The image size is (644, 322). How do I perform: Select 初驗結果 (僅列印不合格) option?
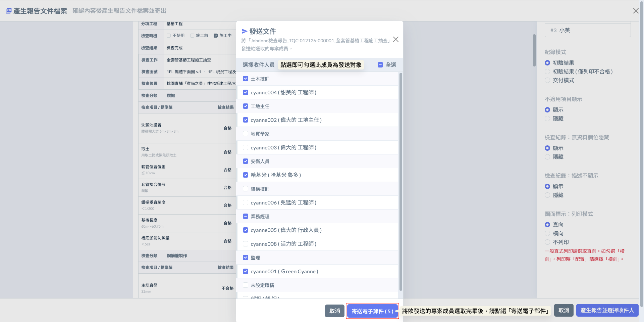click(x=547, y=72)
